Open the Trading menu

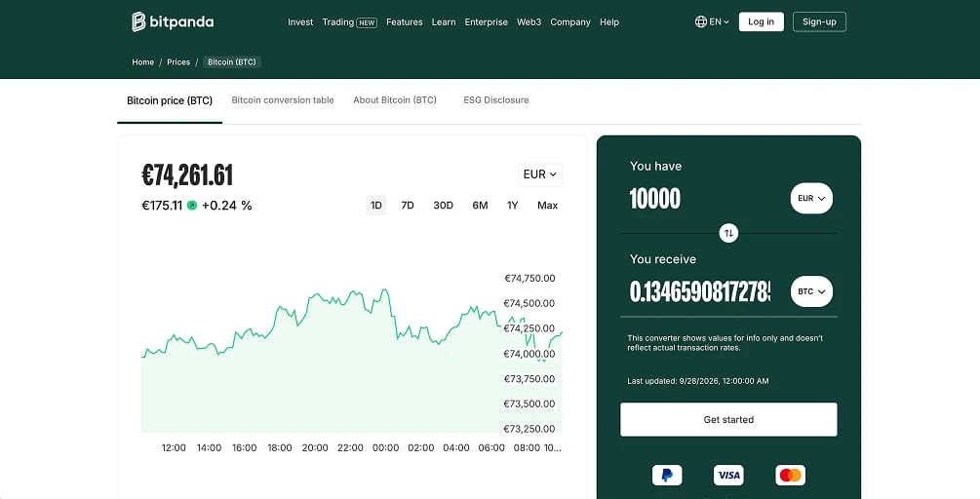(338, 21)
